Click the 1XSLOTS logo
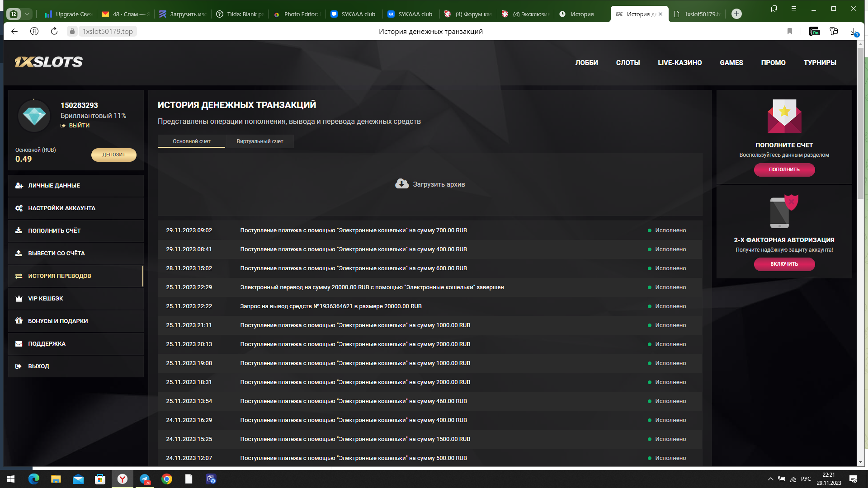The image size is (868, 488). (48, 62)
